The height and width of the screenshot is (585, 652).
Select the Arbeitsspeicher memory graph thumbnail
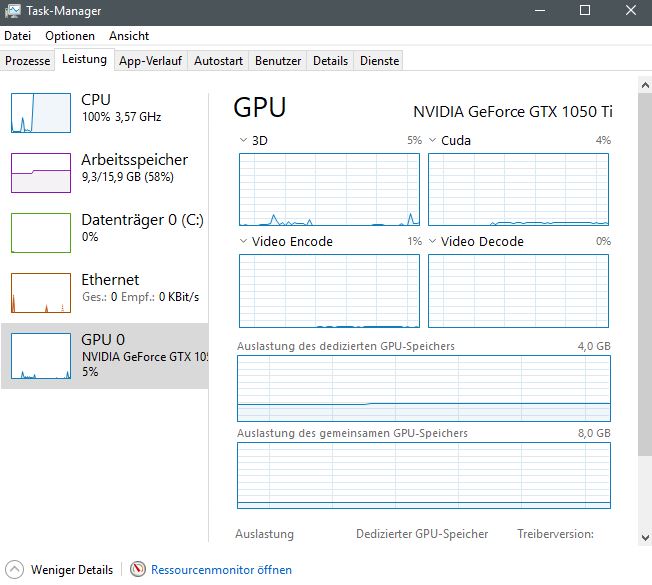pyautogui.click(x=40, y=172)
